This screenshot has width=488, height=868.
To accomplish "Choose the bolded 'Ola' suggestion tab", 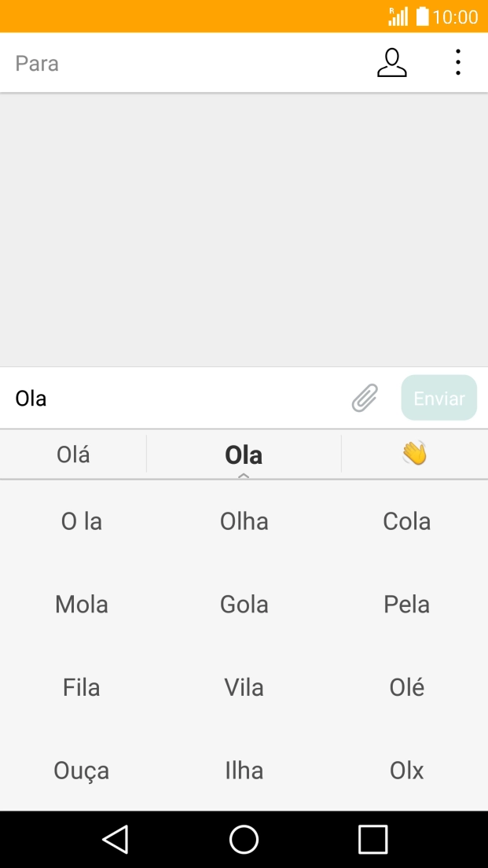I will click(244, 454).
